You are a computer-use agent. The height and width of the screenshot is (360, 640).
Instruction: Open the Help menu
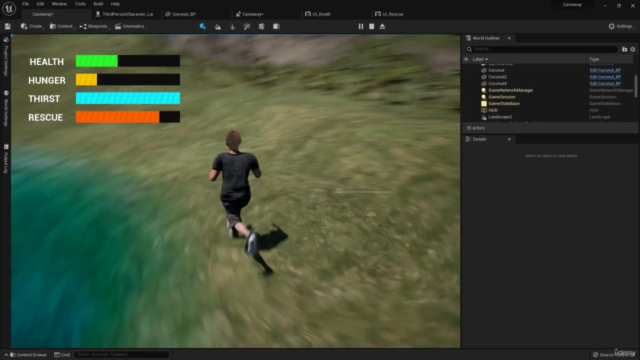116,4
